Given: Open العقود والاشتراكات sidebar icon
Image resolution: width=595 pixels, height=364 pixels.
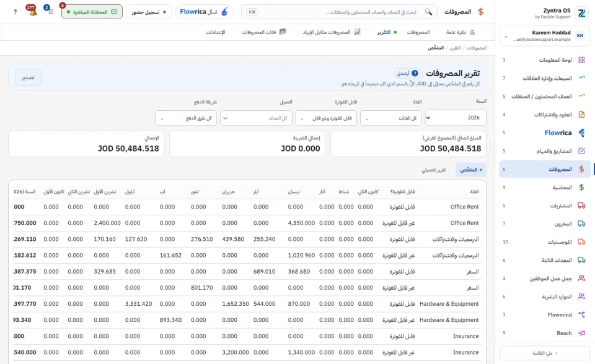Looking at the screenshot, I should (x=581, y=115).
